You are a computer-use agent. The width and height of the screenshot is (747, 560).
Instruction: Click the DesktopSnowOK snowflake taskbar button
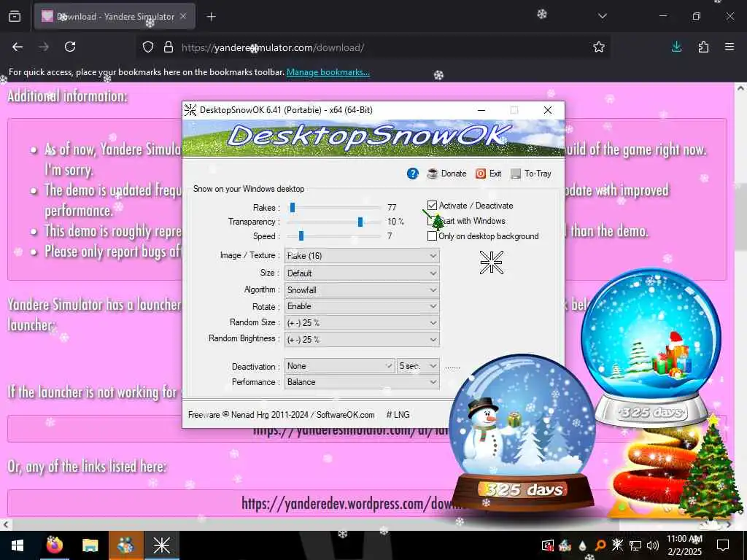click(161, 545)
